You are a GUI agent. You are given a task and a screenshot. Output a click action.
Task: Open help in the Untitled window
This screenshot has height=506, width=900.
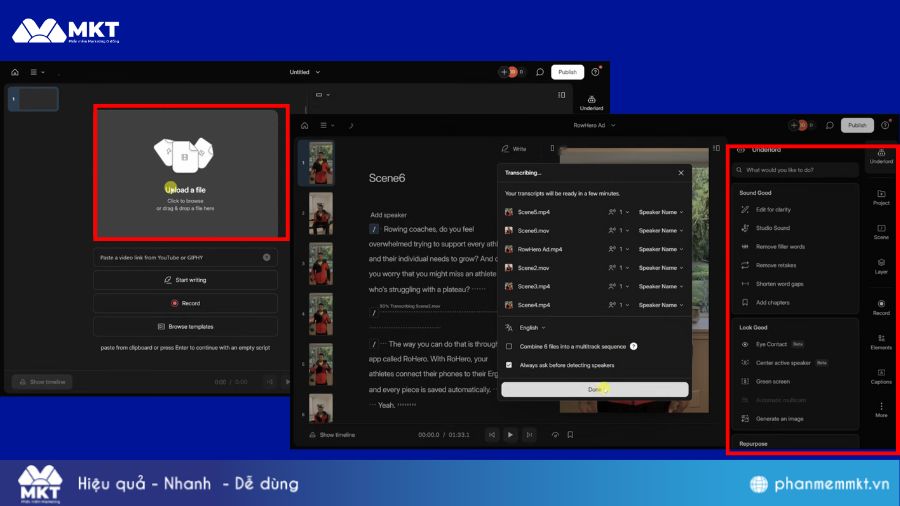pos(596,72)
